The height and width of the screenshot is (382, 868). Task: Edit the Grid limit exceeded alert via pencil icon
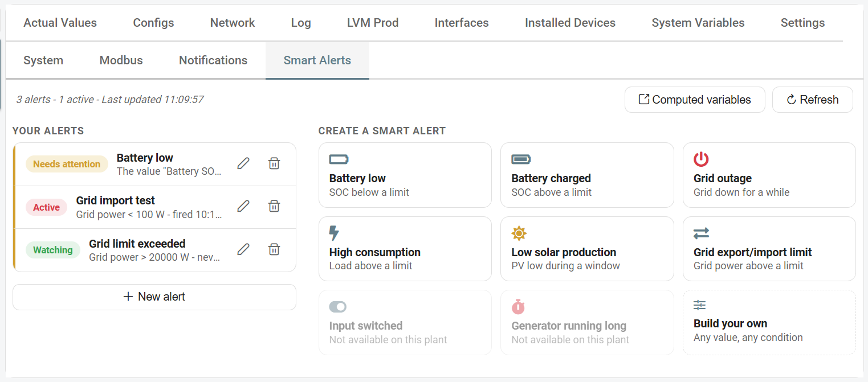click(243, 249)
